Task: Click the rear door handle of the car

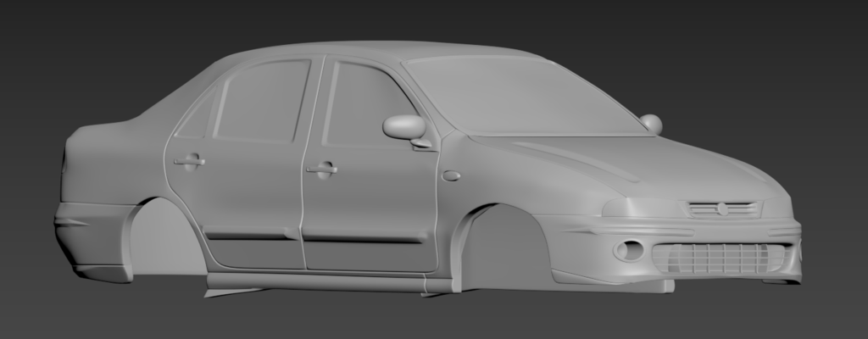Action: tap(189, 162)
